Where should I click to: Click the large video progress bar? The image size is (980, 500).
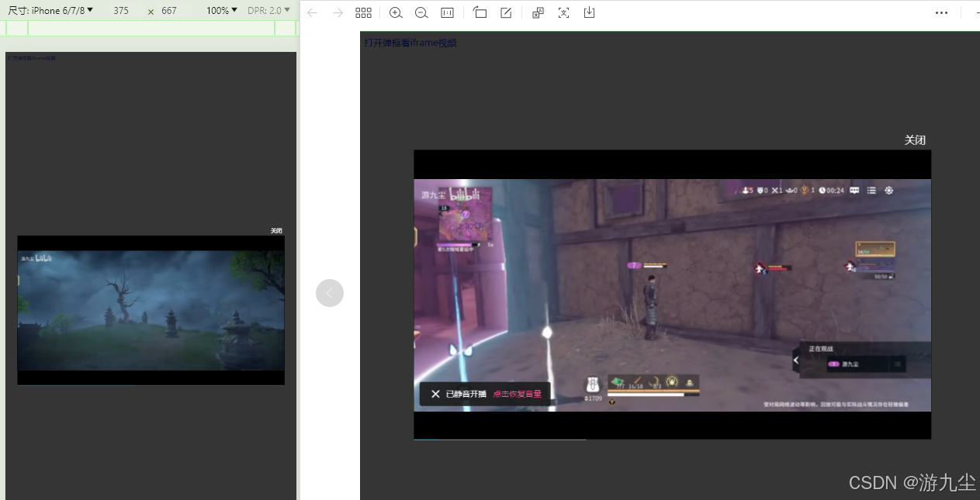point(672,439)
